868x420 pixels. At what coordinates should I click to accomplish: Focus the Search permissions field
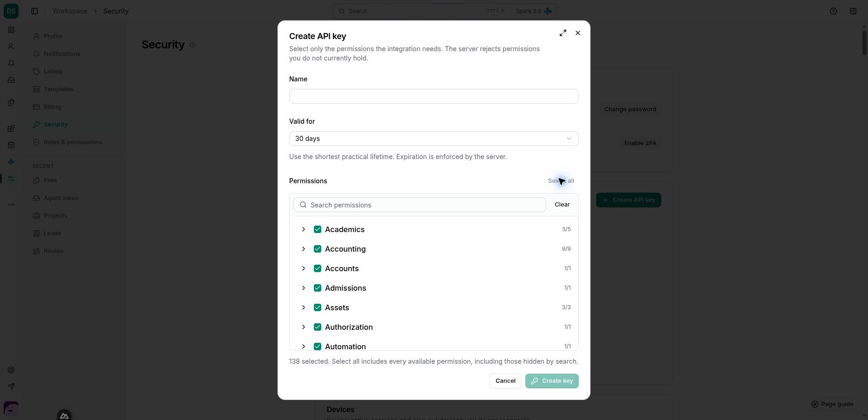coord(420,205)
